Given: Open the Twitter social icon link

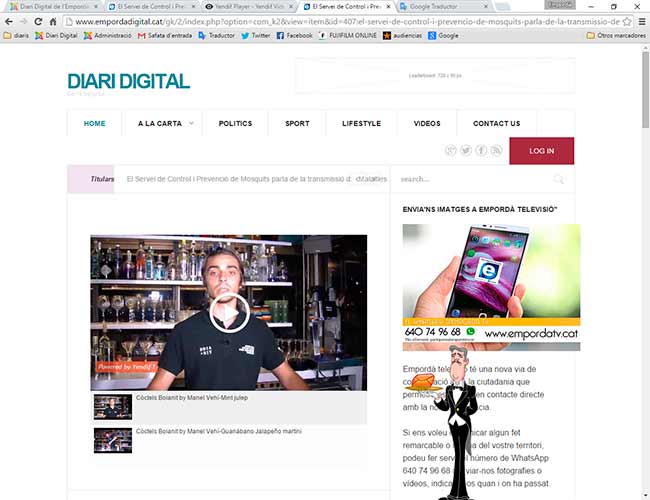Looking at the screenshot, I should [466, 150].
